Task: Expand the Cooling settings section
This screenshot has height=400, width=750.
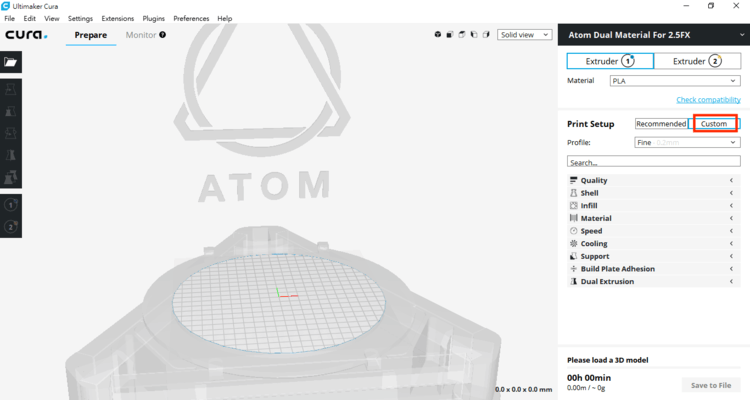Action: (x=653, y=244)
